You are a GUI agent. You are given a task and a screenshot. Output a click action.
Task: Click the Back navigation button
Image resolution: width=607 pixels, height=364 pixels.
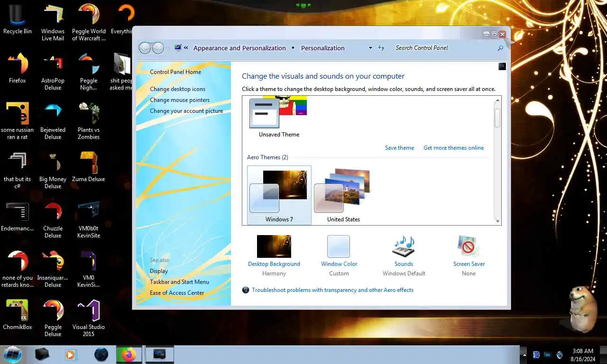[145, 48]
